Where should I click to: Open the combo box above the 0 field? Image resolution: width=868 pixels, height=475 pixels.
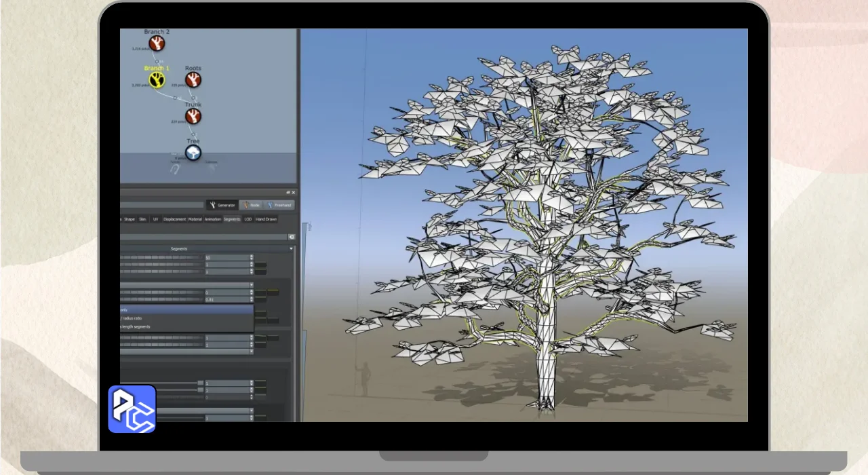186,285
